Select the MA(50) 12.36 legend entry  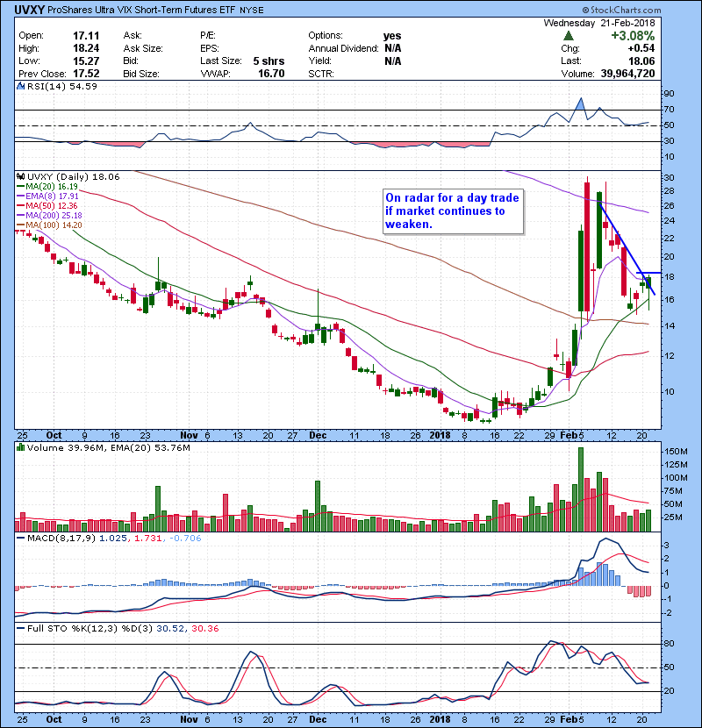pos(47,205)
